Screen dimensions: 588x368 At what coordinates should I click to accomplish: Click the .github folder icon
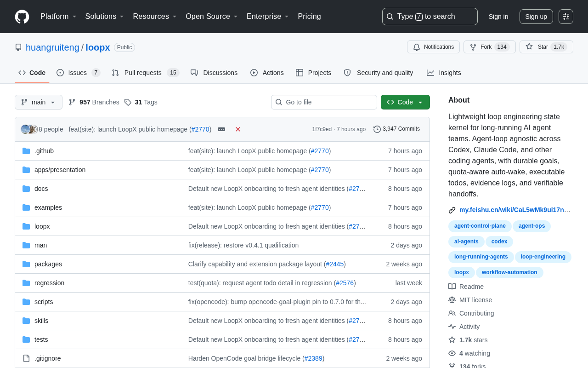point(26,151)
